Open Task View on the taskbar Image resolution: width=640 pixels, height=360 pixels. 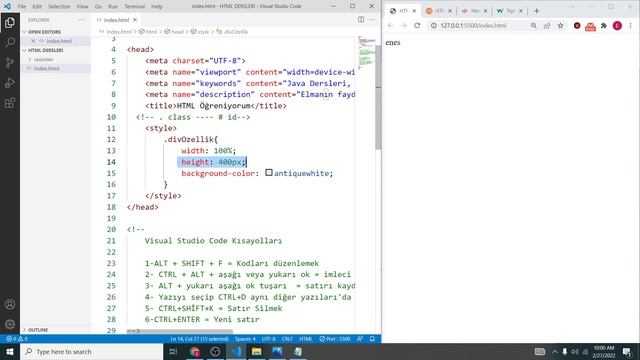173,351
